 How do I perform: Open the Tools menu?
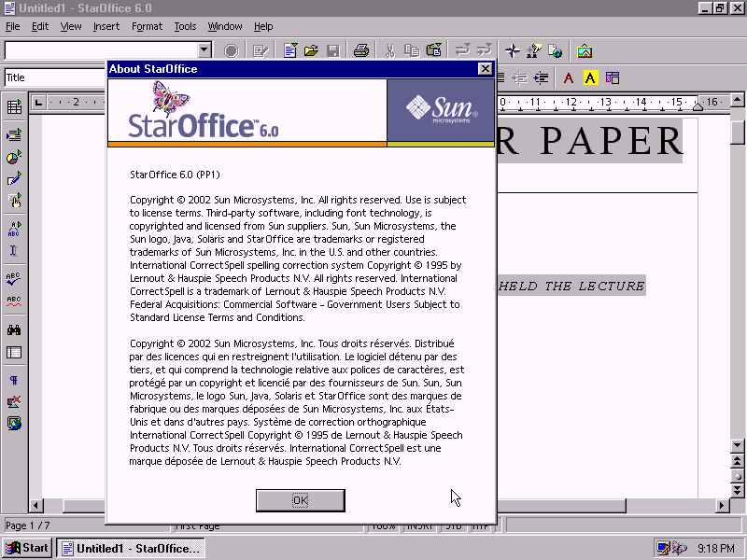point(185,26)
